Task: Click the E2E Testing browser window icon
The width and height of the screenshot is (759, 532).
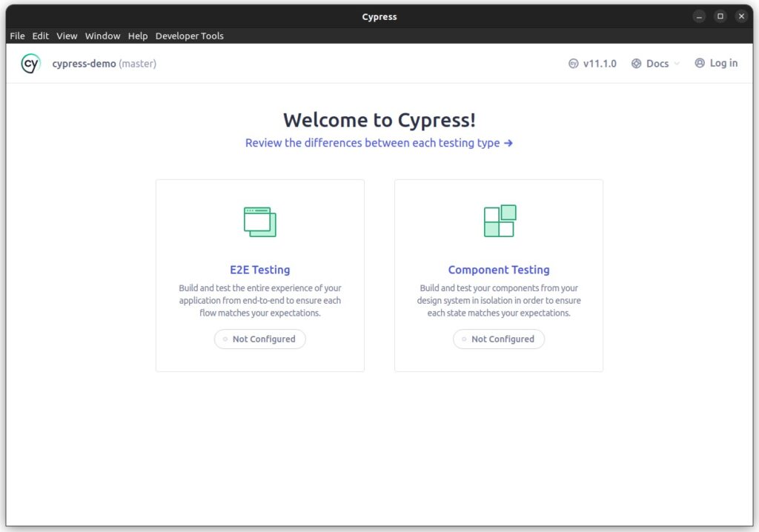Action: click(260, 222)
